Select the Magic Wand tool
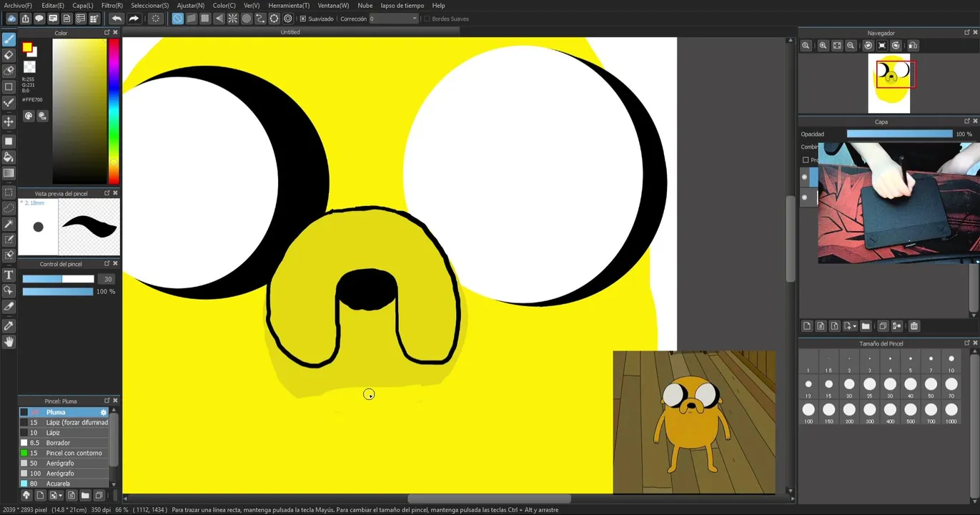 [9, 224]
